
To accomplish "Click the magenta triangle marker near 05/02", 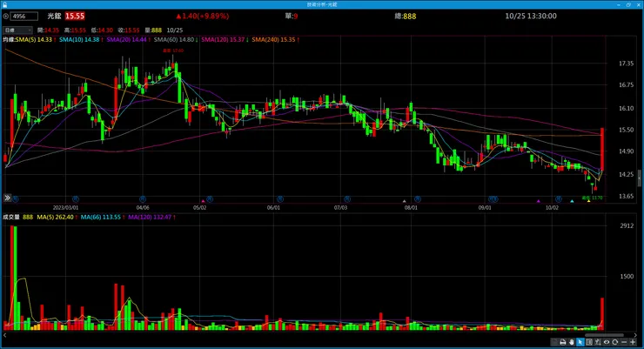I will tap(203, 201).
